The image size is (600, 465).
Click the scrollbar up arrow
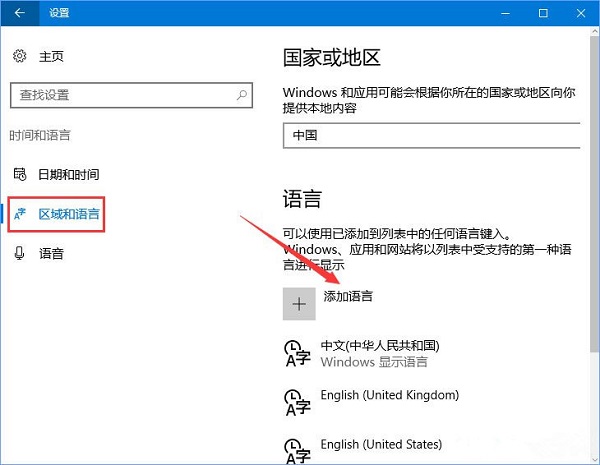(x=594, y=31)
